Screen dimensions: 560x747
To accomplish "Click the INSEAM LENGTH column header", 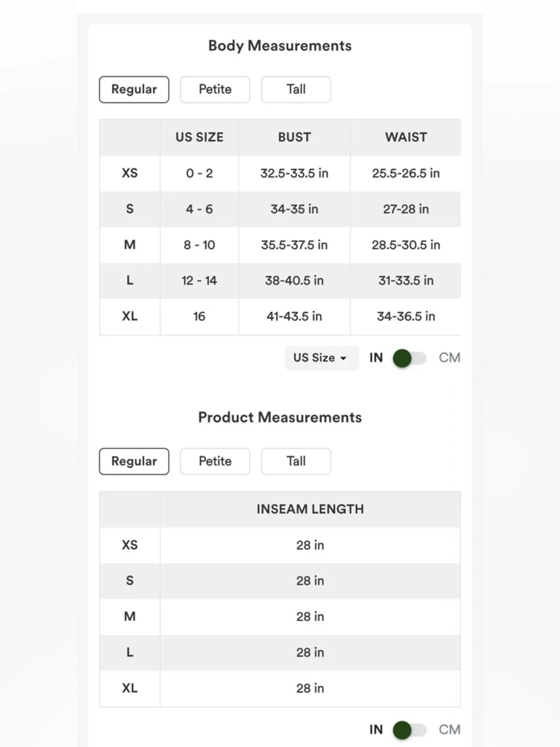I will (310, 509).
